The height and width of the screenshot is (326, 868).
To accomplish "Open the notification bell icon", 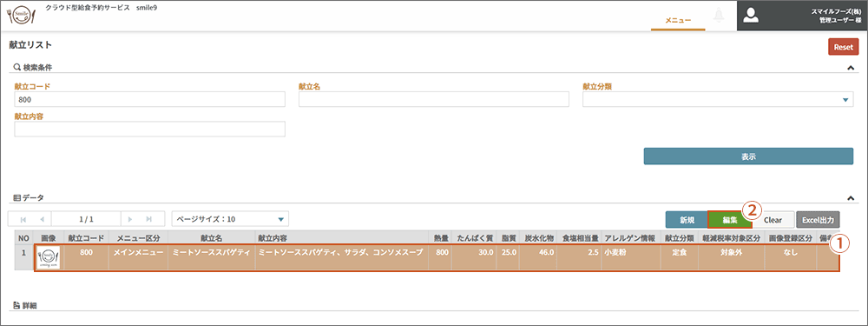I will [x=720, y=15].
